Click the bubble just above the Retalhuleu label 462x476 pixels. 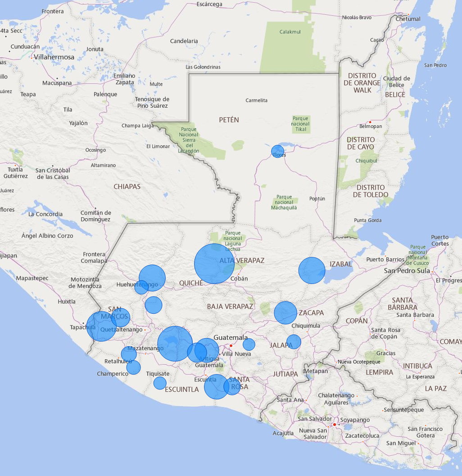click(x=129, y=354)
